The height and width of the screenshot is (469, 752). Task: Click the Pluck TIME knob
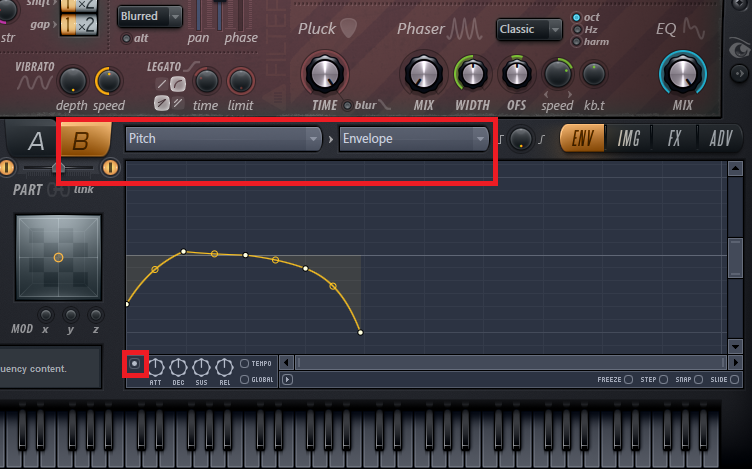click(324, 73)
